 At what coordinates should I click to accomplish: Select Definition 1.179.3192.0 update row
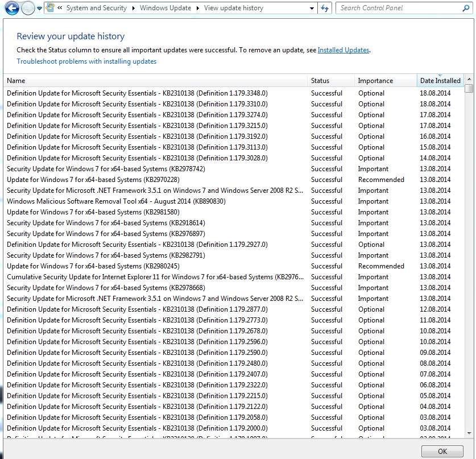[234, 137]
